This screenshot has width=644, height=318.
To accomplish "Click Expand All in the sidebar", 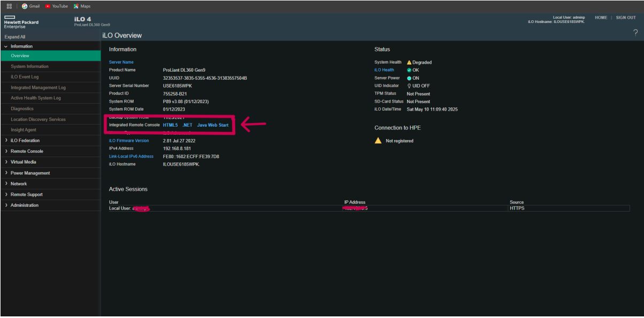I will pos(15,37).
